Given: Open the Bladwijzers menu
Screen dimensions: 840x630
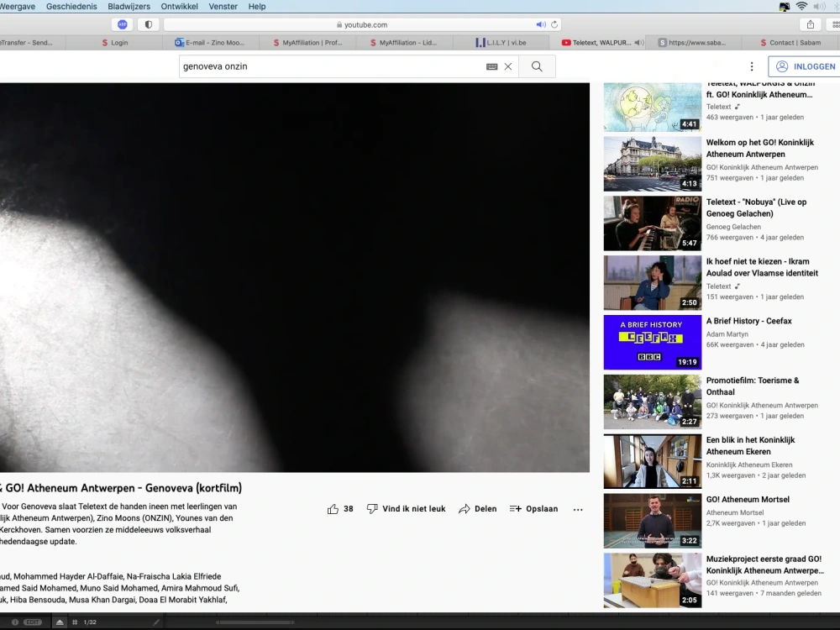Looking at the screenshot, I should point(129,7).
